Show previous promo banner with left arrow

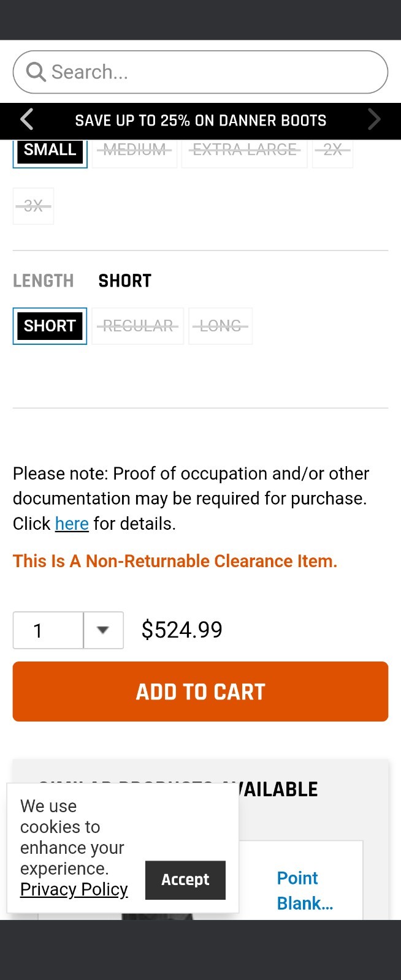[x=26, y=119]
